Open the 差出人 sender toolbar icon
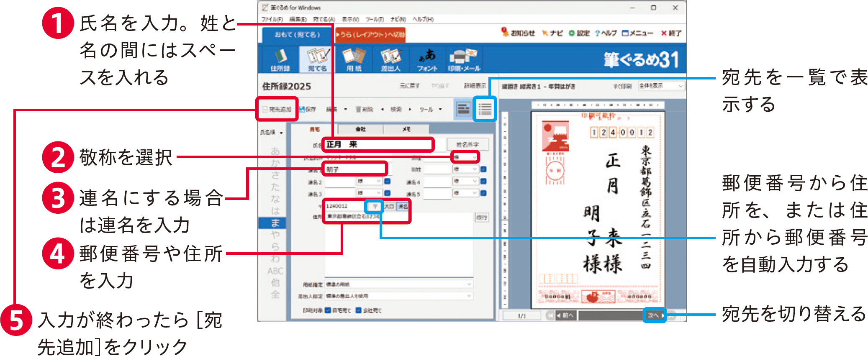 click(390, 59)
